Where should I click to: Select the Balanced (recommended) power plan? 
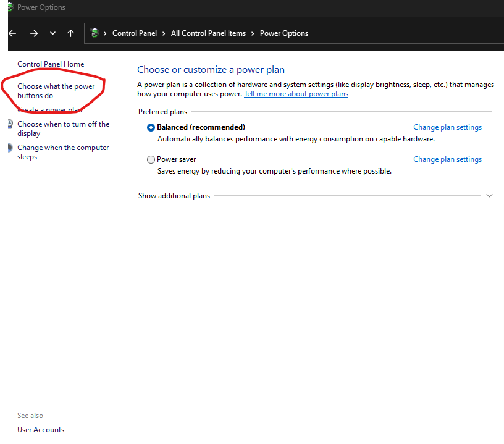(151, 127)
